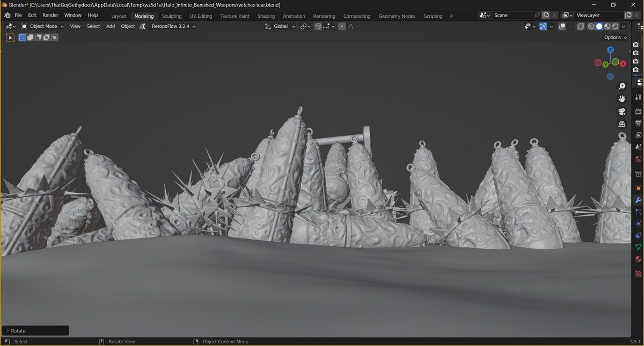Open the transform pivot point dropdown
This screenshot has height=346, width=644.
coord(305,26)
